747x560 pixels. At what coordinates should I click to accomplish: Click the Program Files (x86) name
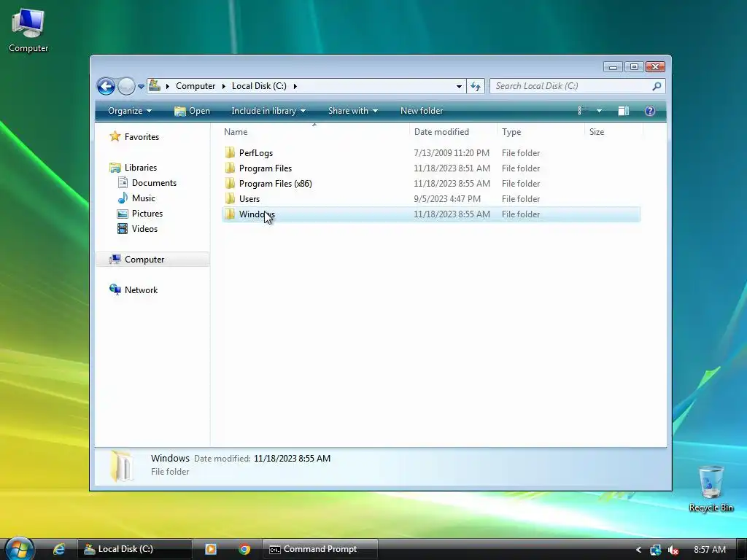coord(275,183)
